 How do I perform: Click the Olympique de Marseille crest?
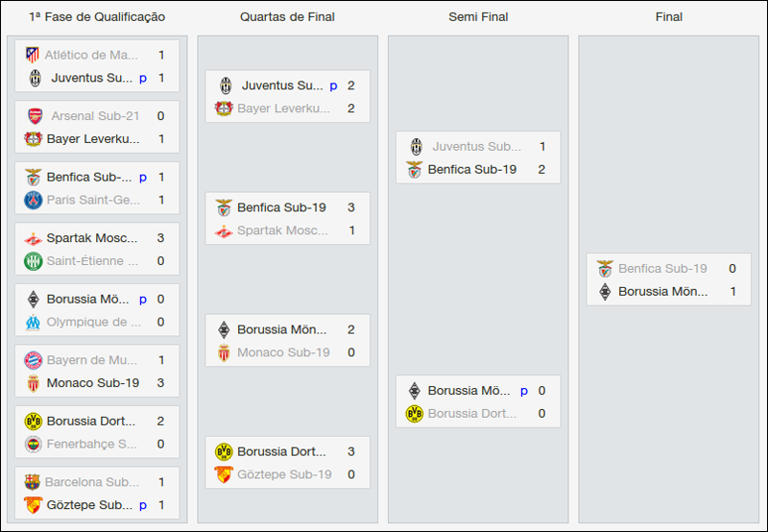[33, 322]
